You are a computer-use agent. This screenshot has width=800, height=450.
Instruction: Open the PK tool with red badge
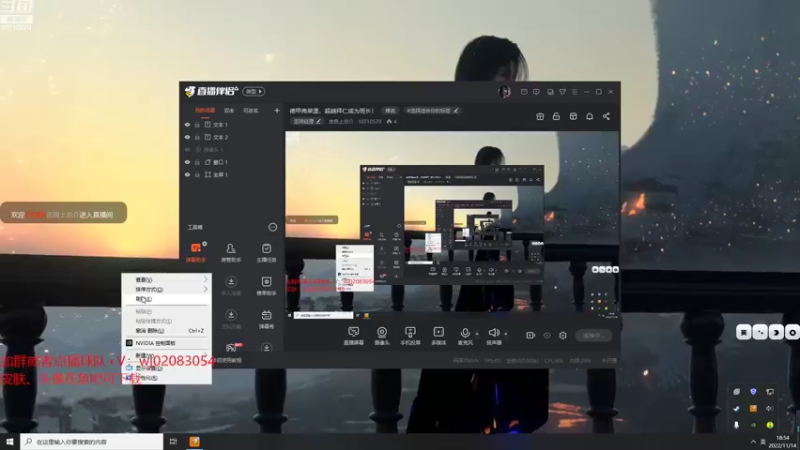tap(232, 348)
